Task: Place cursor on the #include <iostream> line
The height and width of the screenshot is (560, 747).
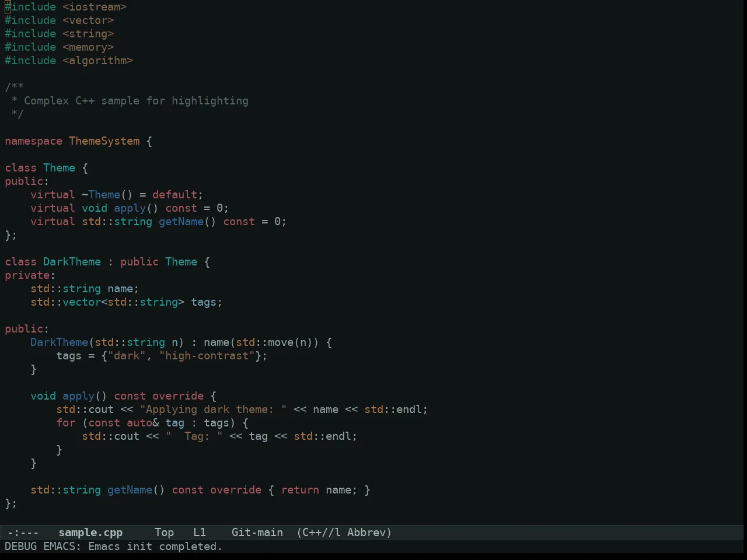Action: pos(66,7)
